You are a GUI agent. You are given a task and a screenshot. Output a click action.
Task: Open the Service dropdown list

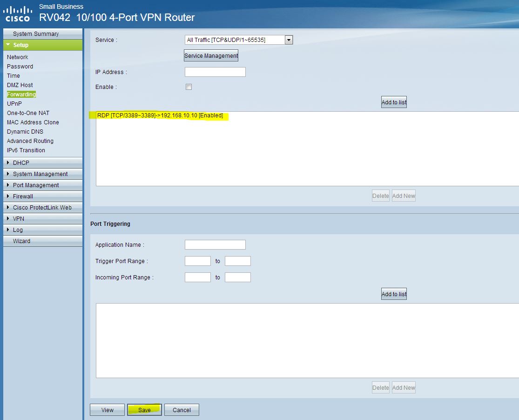[239, 40]
